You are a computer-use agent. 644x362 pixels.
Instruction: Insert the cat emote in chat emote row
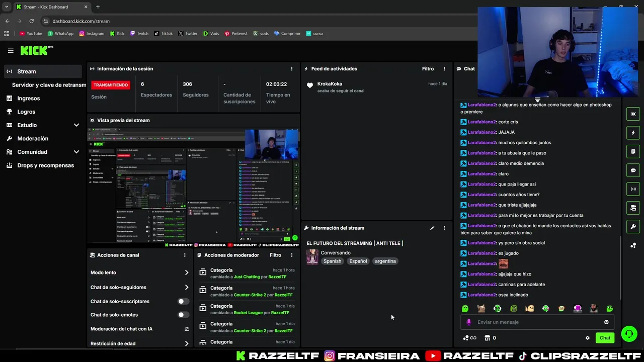pos(481,308)
